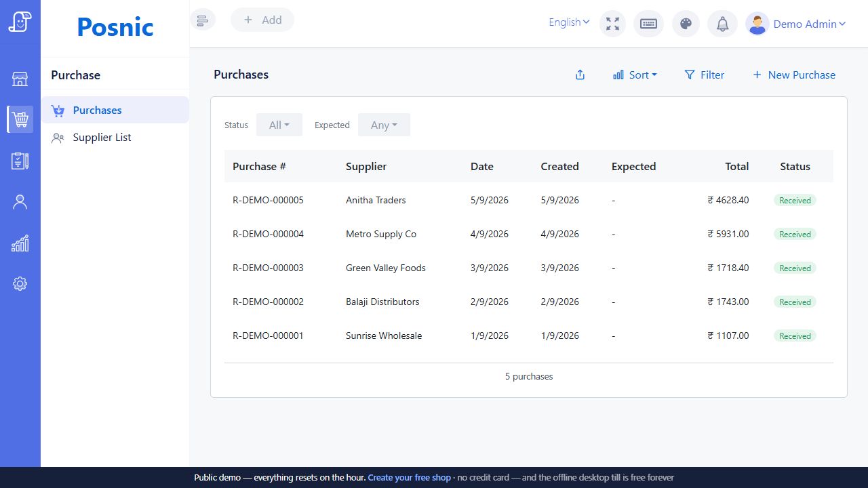Viewport: 868px width, 488px height.
Task: Open the store/shop section in sidebar
Action: point(20,79)
